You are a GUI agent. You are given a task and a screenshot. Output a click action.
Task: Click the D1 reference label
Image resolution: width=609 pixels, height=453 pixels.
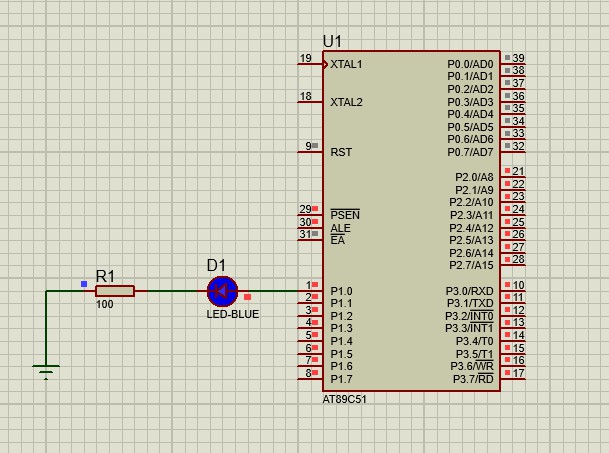pos(216,265)
